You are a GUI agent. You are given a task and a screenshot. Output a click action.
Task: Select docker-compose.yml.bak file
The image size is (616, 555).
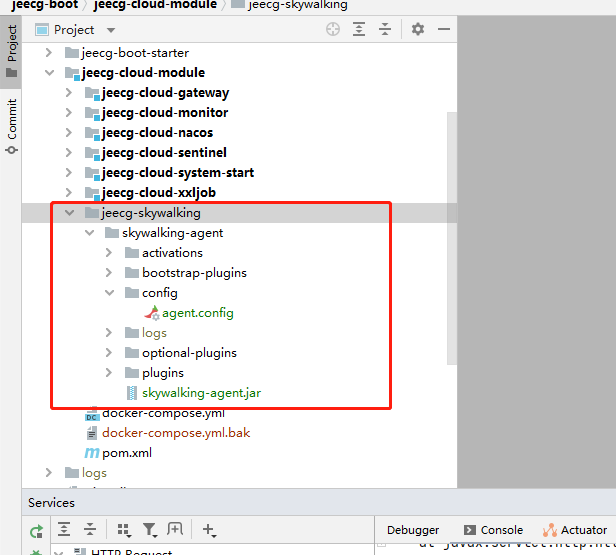tap(176, 433)
